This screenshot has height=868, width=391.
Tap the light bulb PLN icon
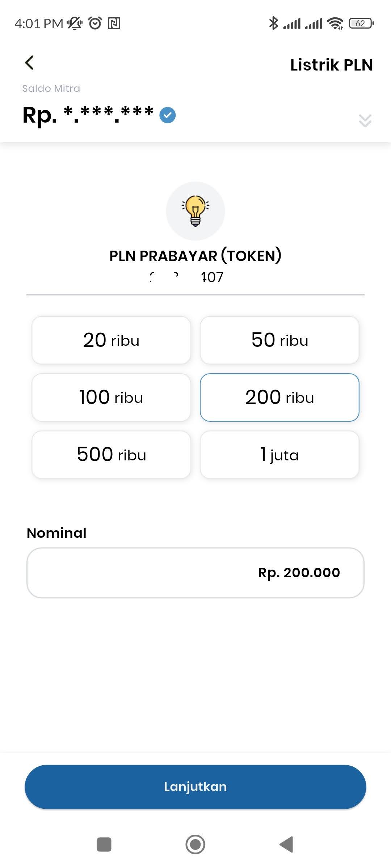[195, 211]
